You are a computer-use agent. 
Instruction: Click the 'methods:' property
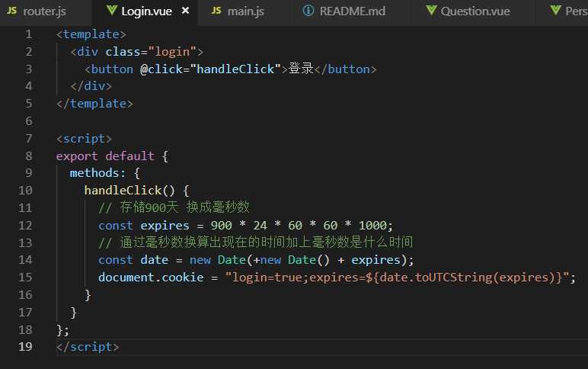98,173
